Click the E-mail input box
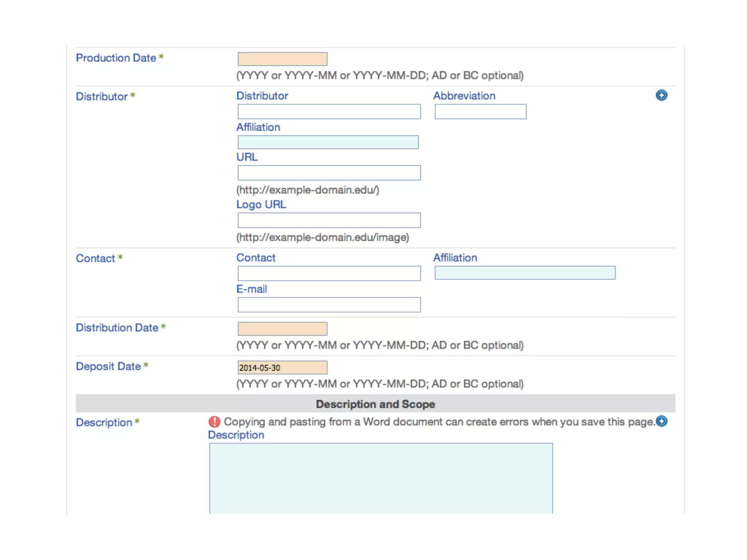 (329, 305)
